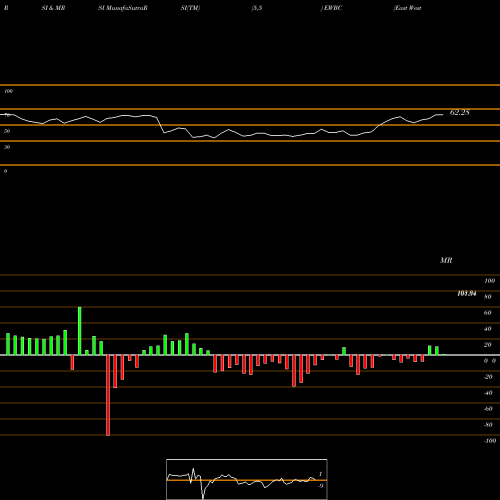The image size is (500, 500).
Task: Click the end of the RSI line
Action: pyautogui.click(x=443, y=115)
